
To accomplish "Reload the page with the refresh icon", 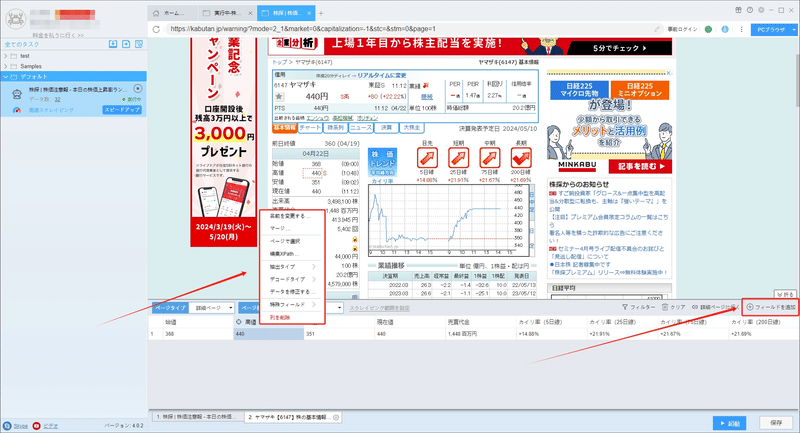I will [156, 29].
